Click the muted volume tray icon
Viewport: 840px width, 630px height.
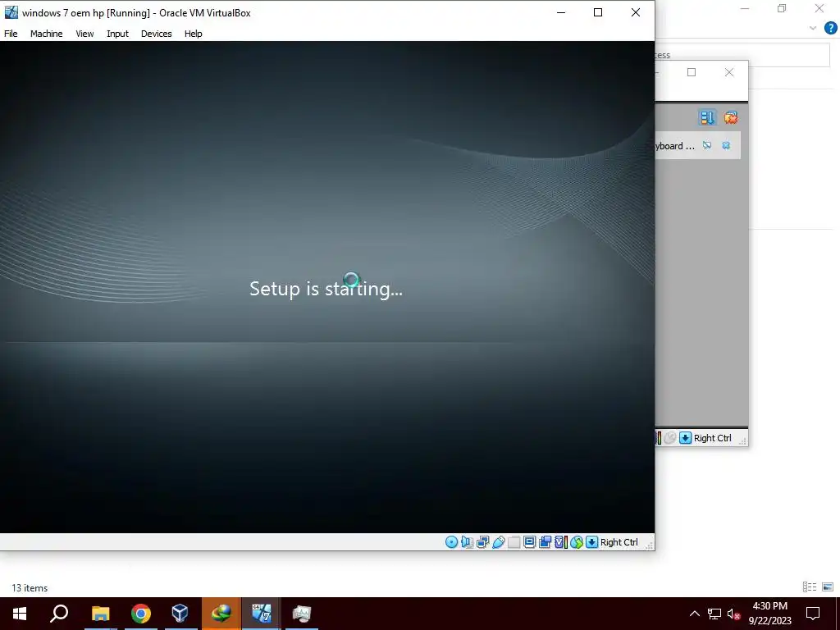coord(733,614)
